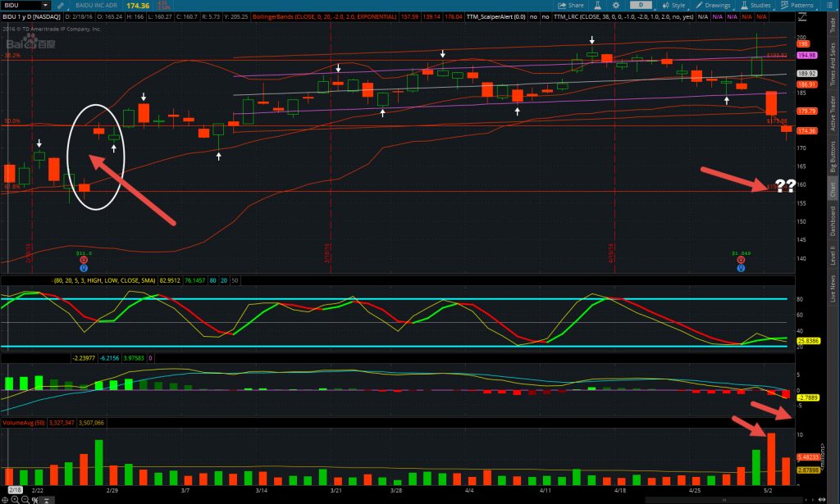
Task: Select the Dashboard side tab
Action: point(833,221)
